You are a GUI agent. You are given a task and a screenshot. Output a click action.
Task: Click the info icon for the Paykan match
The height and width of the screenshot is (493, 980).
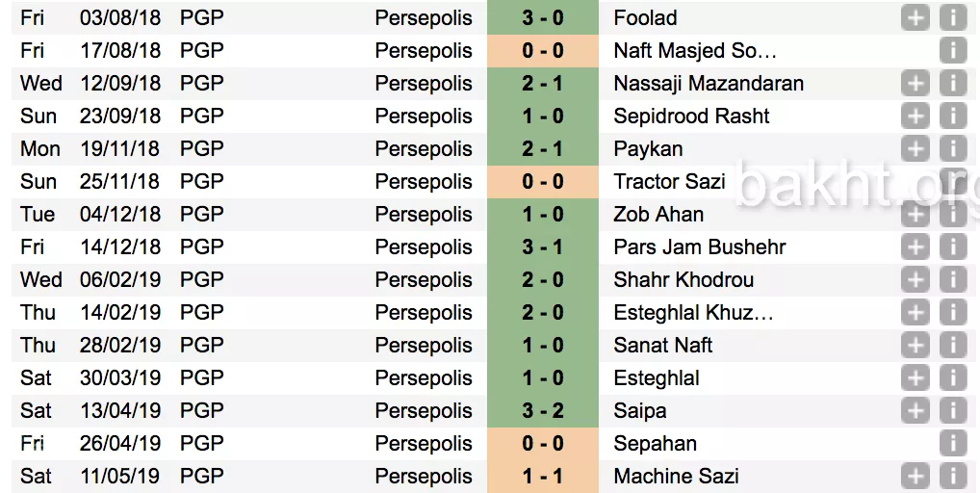coord(952,148)
